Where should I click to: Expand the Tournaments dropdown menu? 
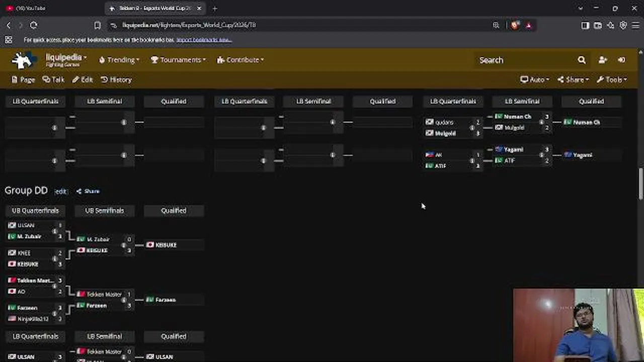[x=179, y=60]
